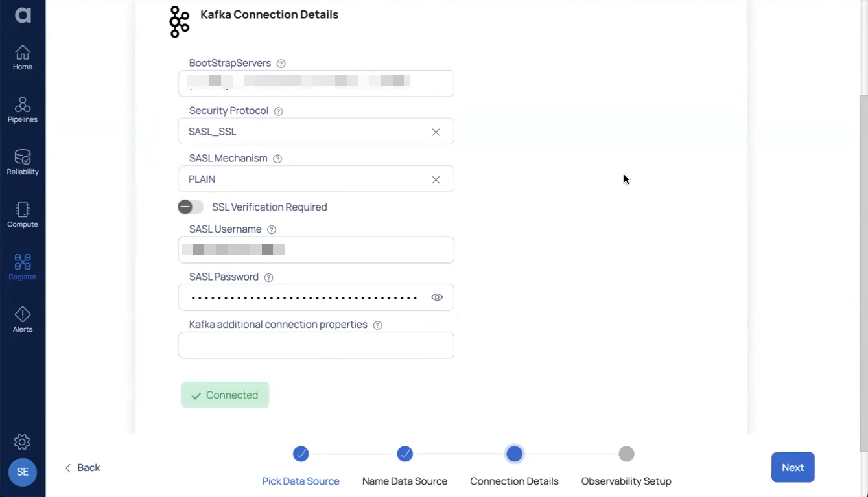Image resolution: width=868 pixels, height=497 pixels.
Task: Open the Acceldata logo at the top
Action: pyautogui.click(x=23, y=16)
